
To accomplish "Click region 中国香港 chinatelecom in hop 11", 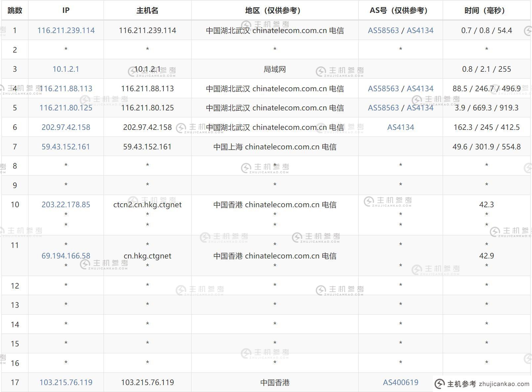I will [275, 256].
